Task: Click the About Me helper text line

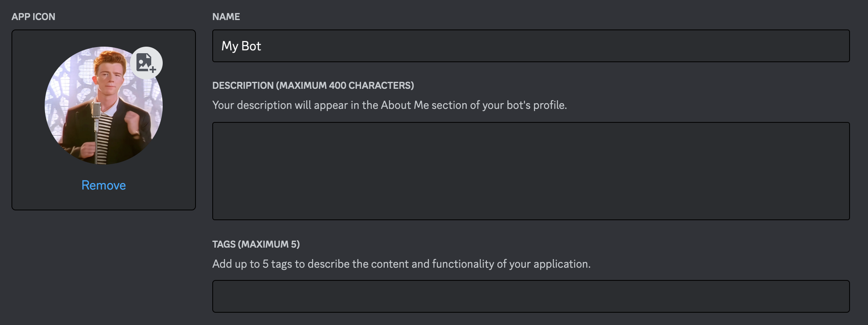Action: coord(389,105)
